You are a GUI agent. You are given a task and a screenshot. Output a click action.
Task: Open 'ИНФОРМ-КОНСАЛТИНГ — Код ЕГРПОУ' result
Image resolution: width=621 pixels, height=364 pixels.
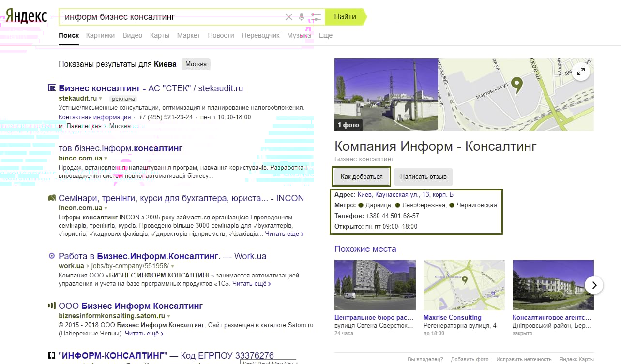pyautogui.click(x=166, y=356)
